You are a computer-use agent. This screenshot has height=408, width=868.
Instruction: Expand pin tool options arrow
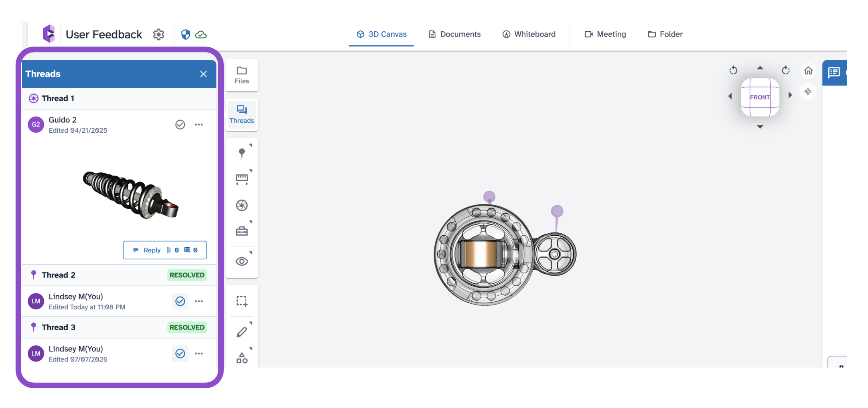tap(251, 145)
